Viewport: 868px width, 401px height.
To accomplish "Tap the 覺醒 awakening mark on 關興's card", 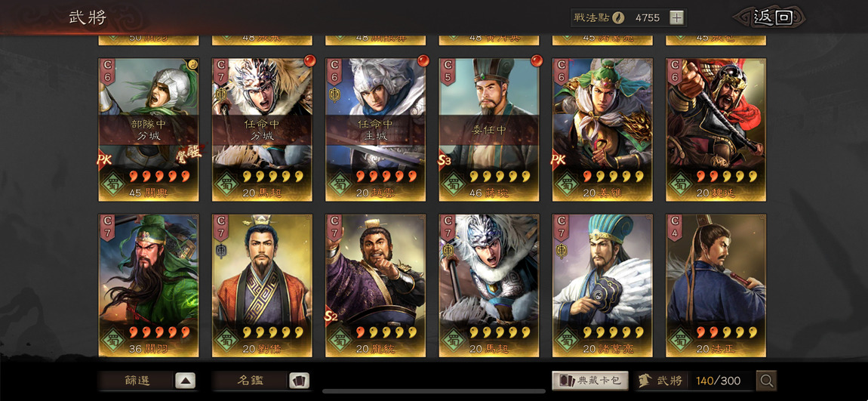I will [190, 153].
